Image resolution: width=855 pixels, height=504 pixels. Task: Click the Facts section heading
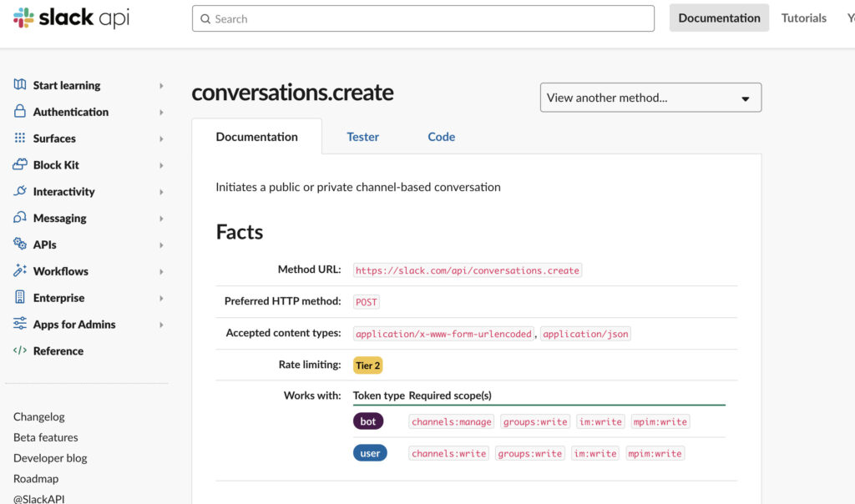(240, 232)
